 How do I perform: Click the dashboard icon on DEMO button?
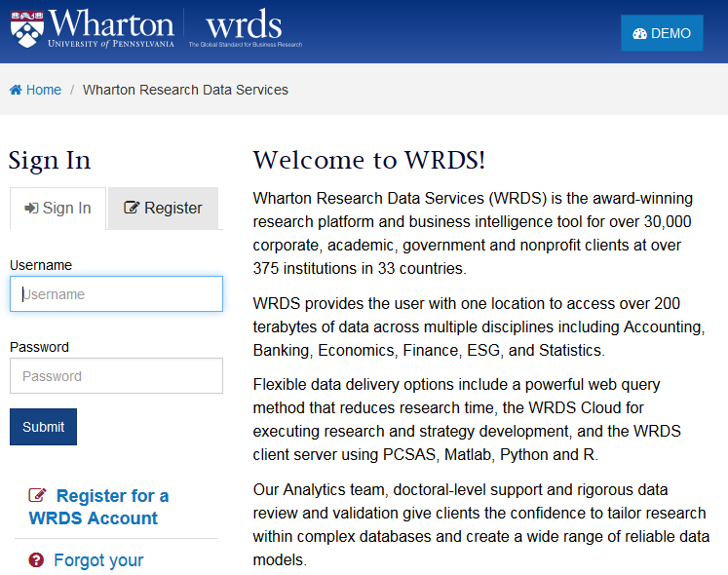click(639, 33)
